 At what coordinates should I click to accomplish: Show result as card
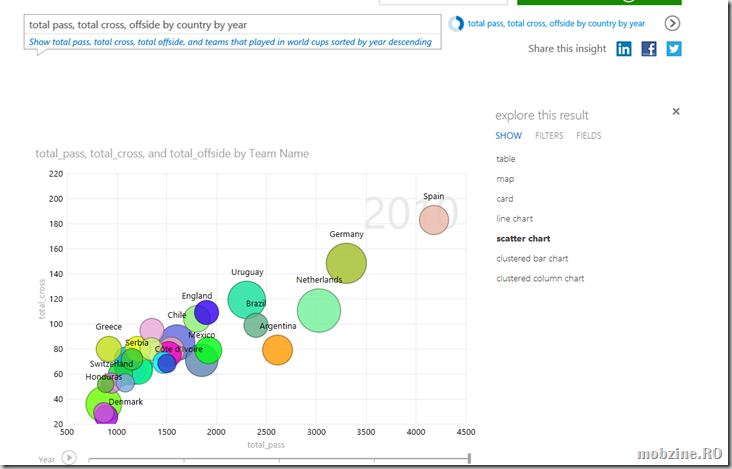(505, 199)
